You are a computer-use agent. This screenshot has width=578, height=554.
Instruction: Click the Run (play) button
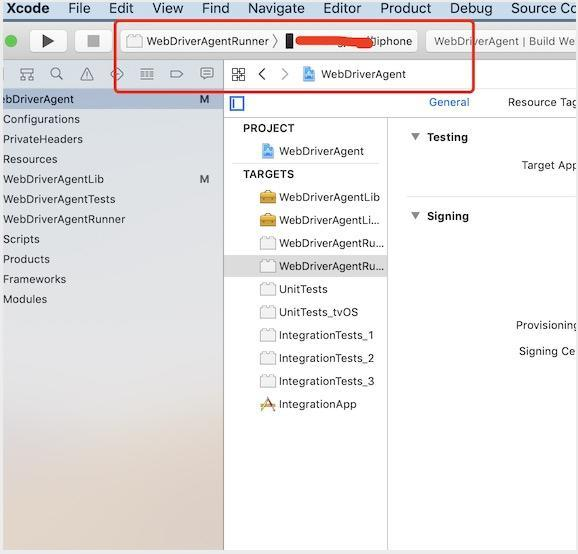48,41
